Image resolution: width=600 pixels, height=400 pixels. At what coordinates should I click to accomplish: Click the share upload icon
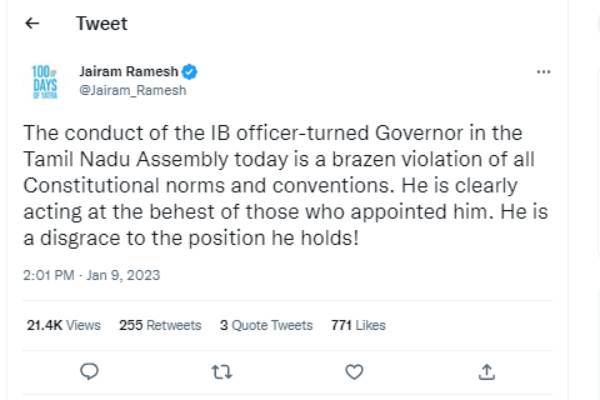[486, 371]
